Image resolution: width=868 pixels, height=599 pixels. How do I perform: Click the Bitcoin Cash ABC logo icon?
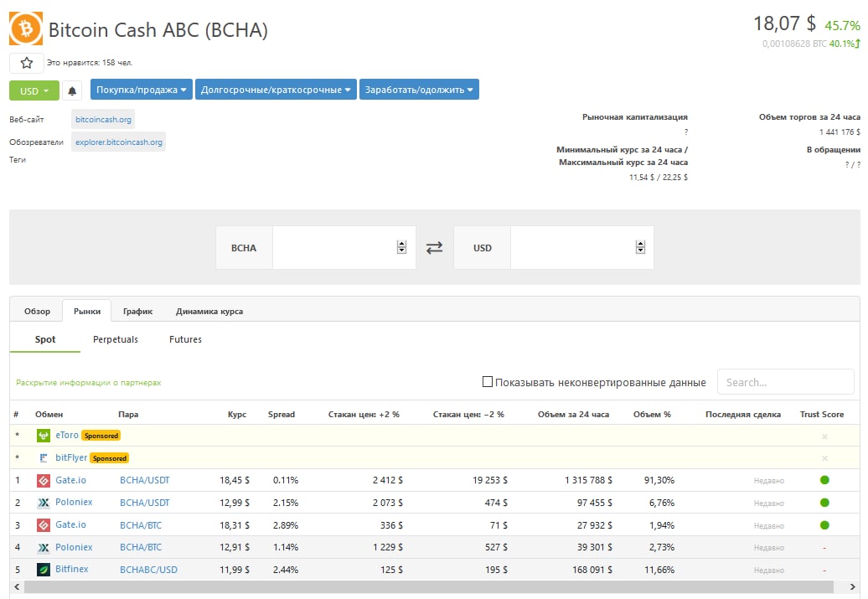coord(26,28)
